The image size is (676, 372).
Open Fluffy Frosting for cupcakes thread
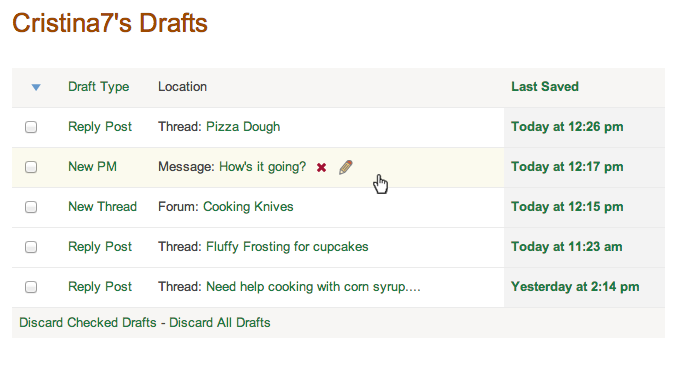[x=287, y=247]
